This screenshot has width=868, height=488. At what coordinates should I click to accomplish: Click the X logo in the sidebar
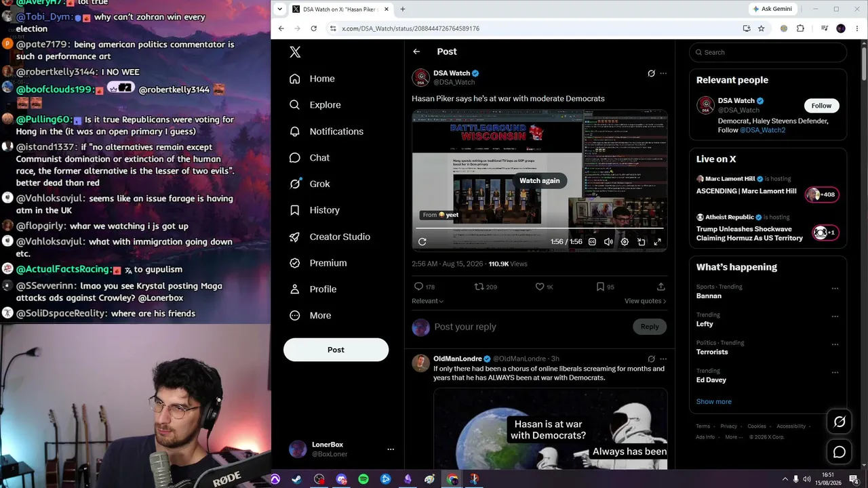295,52
